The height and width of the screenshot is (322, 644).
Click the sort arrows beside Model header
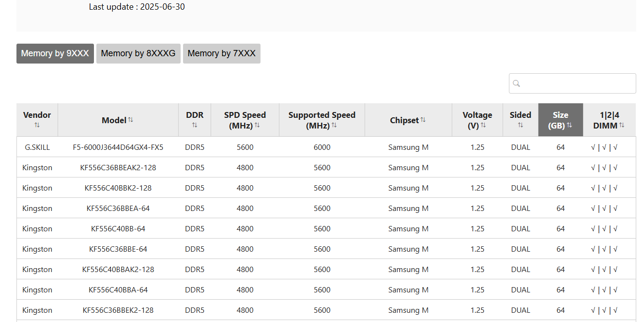131,120
